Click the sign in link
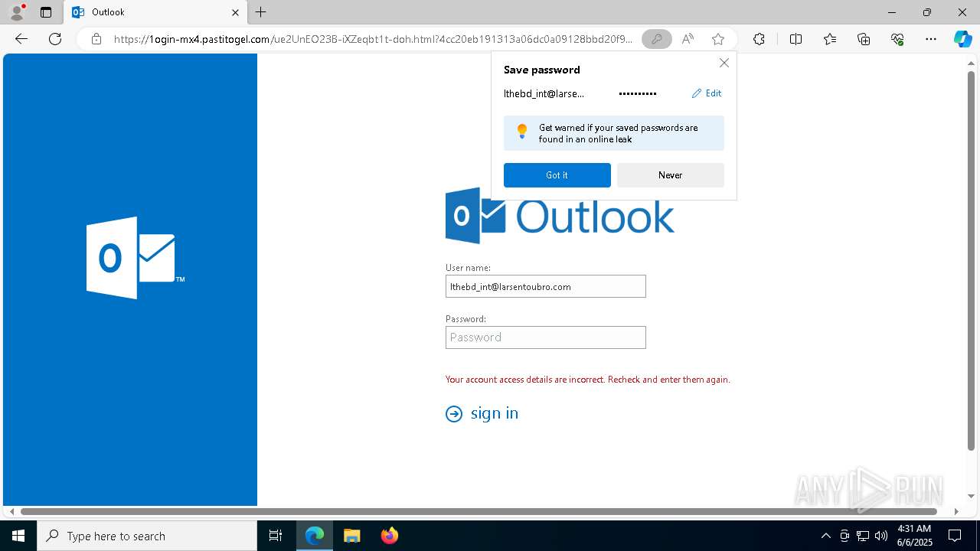This screenshot has width=980, height=551. tap(495, 413)
